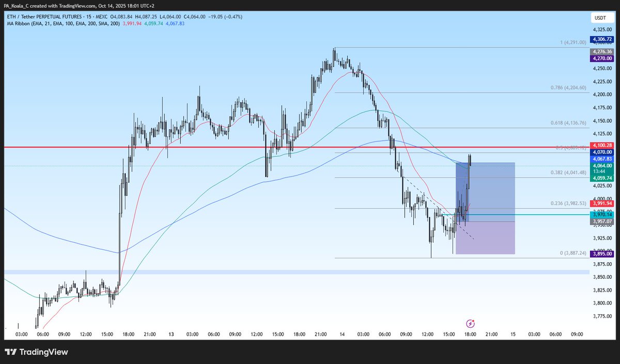Click the red 3,991.94 price label
This screenshot has width=620, height=364.
pyautogui.click(x=602, y=203)
